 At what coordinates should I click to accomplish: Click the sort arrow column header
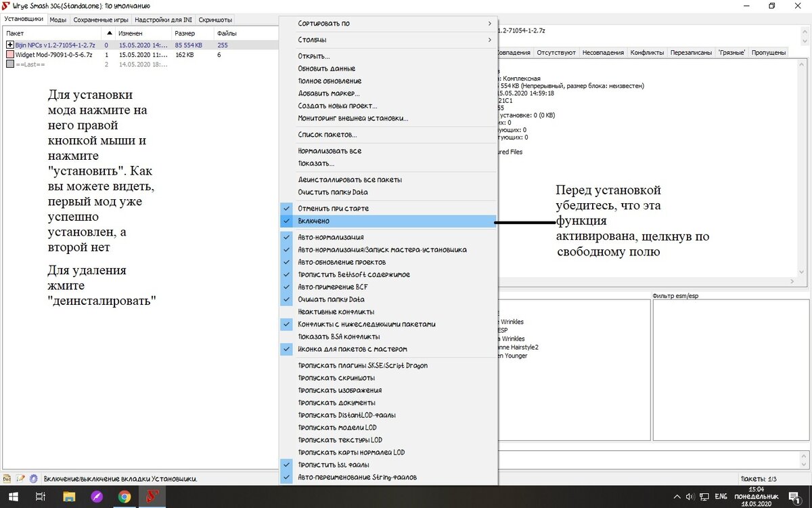tap(109, 33)
